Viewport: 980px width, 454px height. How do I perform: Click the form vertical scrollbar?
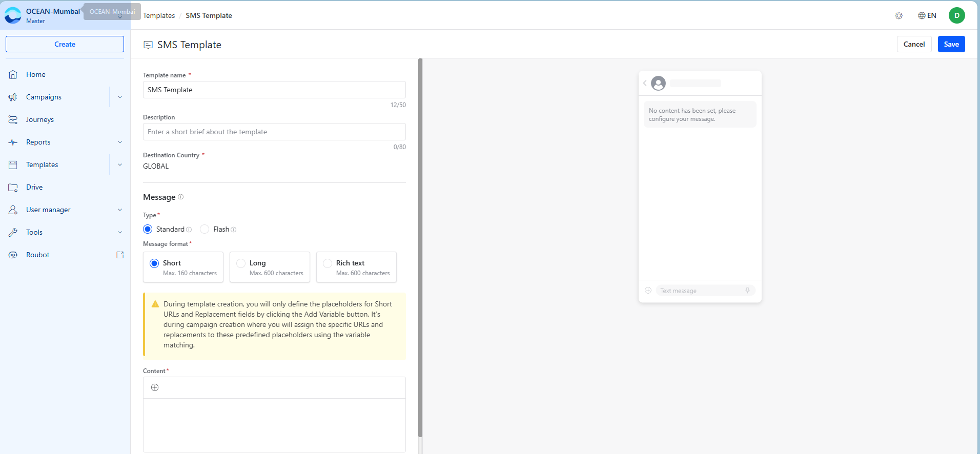420,248
